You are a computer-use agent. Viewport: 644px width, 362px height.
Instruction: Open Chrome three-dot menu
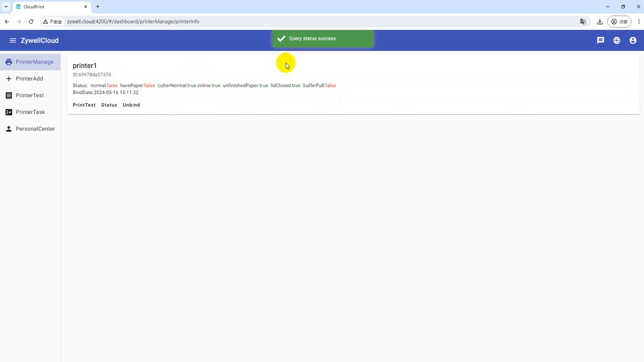click(639, 22)
